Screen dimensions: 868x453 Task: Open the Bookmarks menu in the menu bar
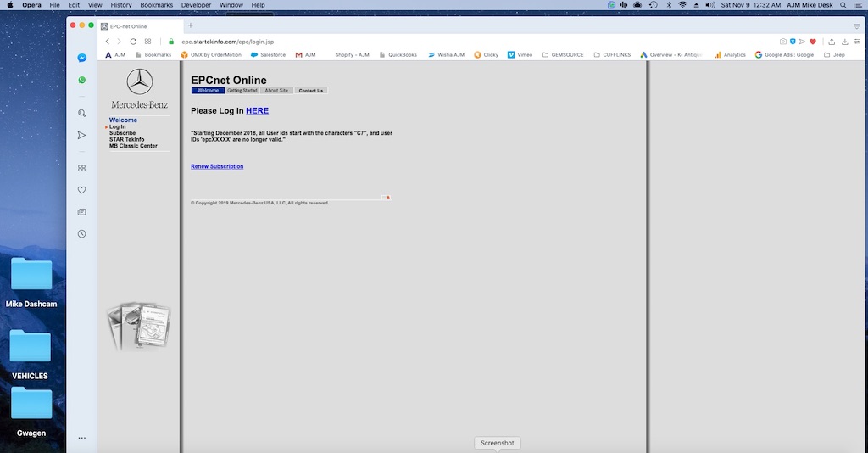pyautogui.click(x=155, y=5)
